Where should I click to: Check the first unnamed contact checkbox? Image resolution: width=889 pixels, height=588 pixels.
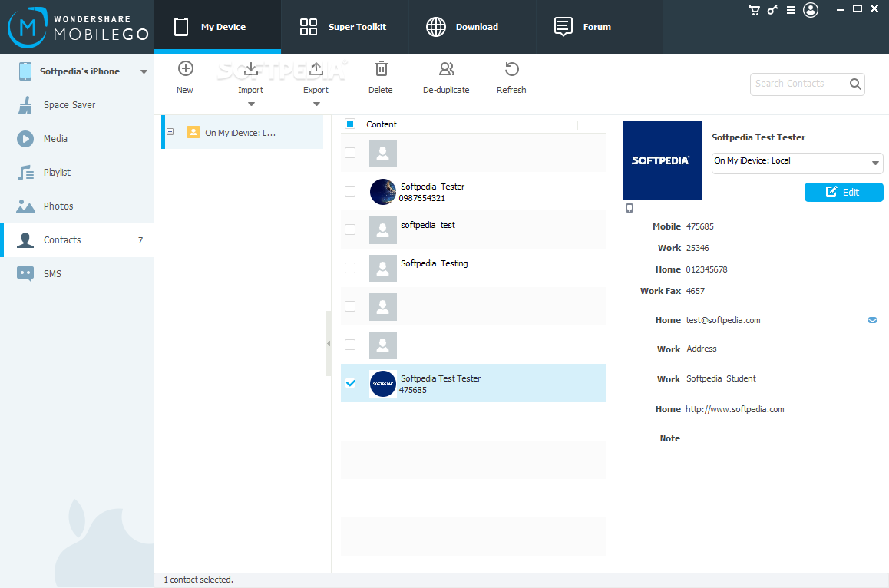tap(350, 153)
